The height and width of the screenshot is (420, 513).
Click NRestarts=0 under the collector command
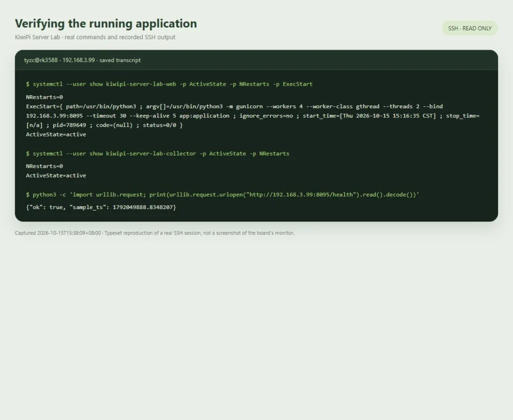(45, 166)
